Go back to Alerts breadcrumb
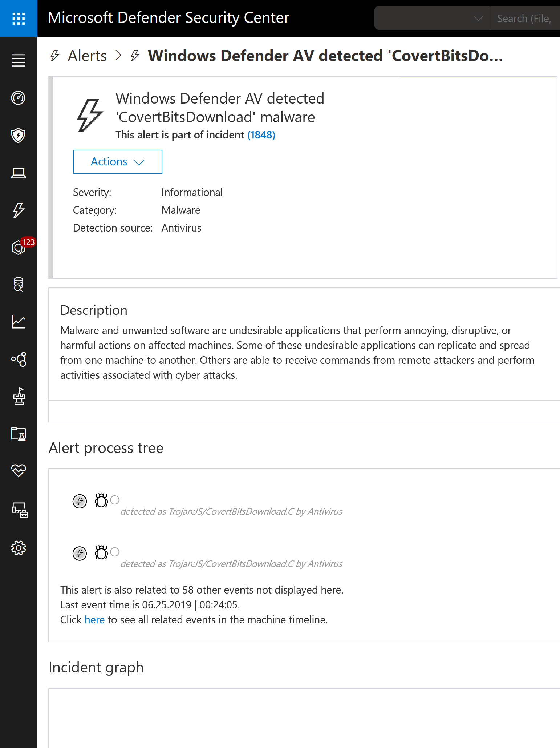 pos(87,56)
